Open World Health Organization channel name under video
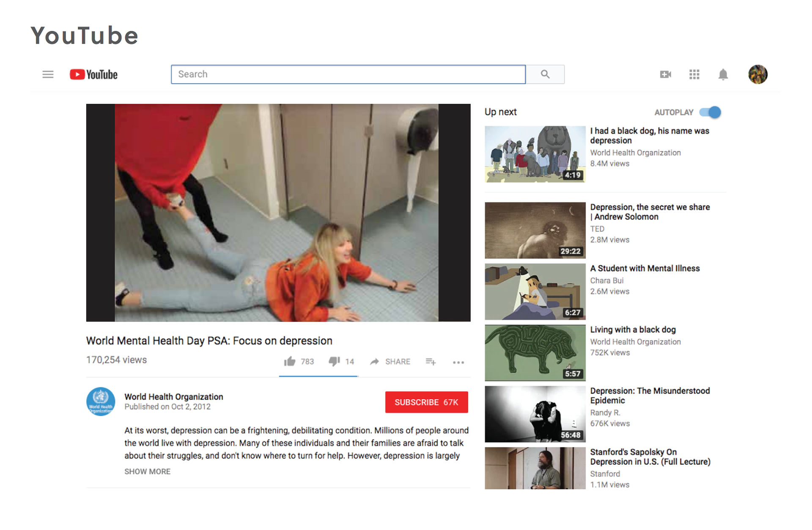The height and width of the screenshot is (530, 812). point(174,396)
